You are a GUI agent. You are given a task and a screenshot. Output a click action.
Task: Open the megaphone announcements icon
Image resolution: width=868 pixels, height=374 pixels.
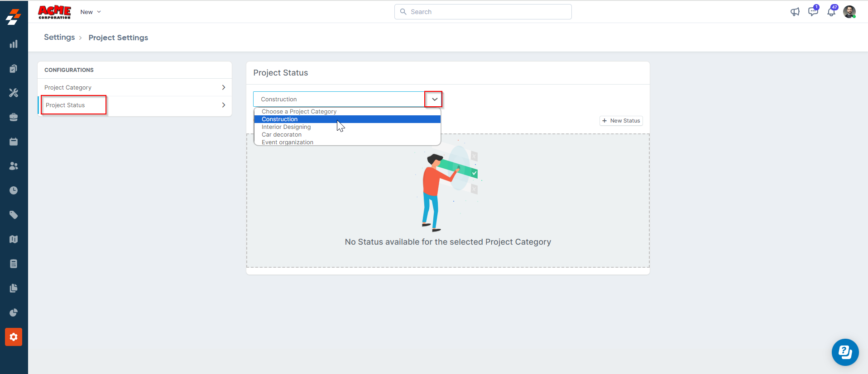(x=795, y=12)
